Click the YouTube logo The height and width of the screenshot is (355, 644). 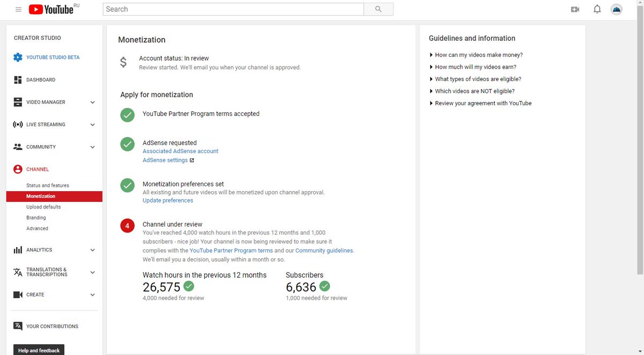(x=51, y=9)
